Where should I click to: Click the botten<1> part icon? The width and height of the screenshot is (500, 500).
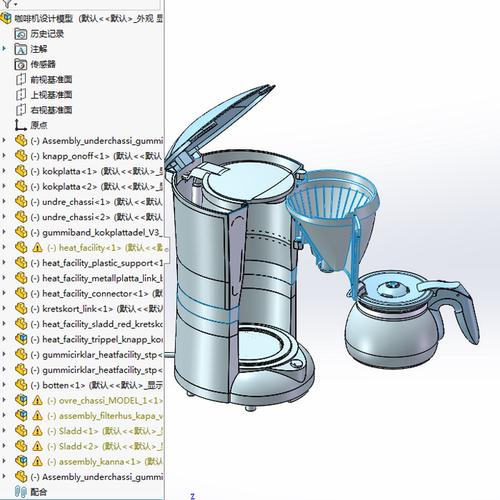point(21,385)
